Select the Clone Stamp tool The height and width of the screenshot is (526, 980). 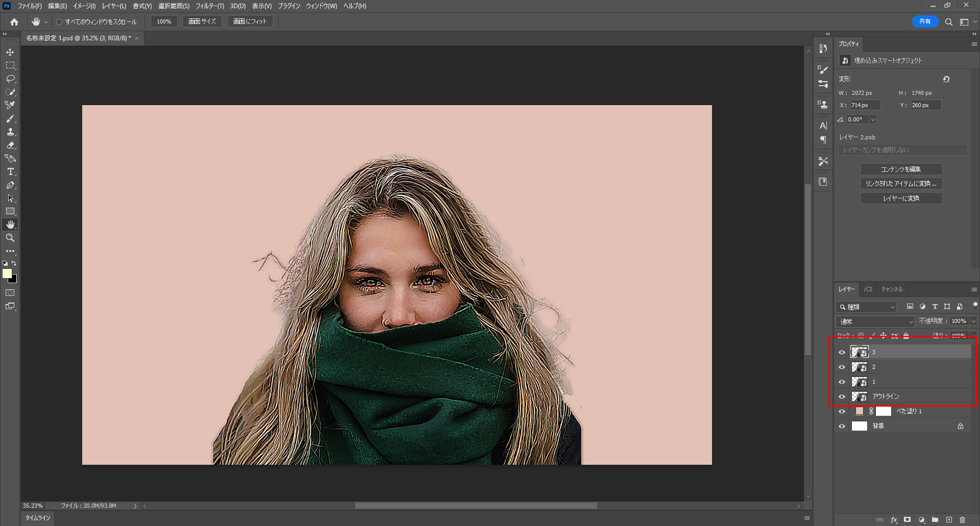10,132
